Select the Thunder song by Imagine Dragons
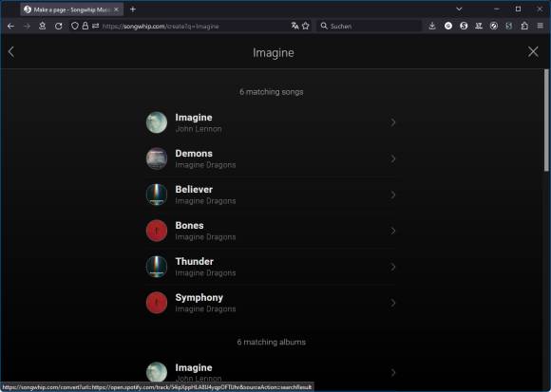 271,267
